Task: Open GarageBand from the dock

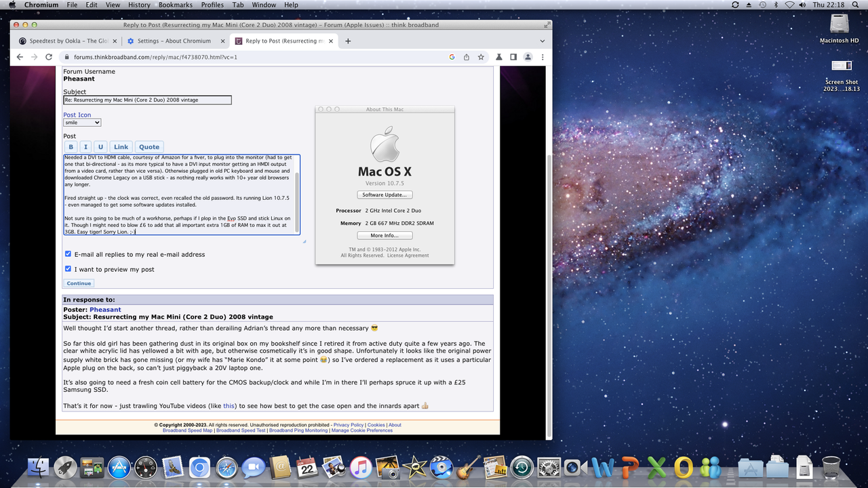Action: pyautogui.click(x=468, y=467)
